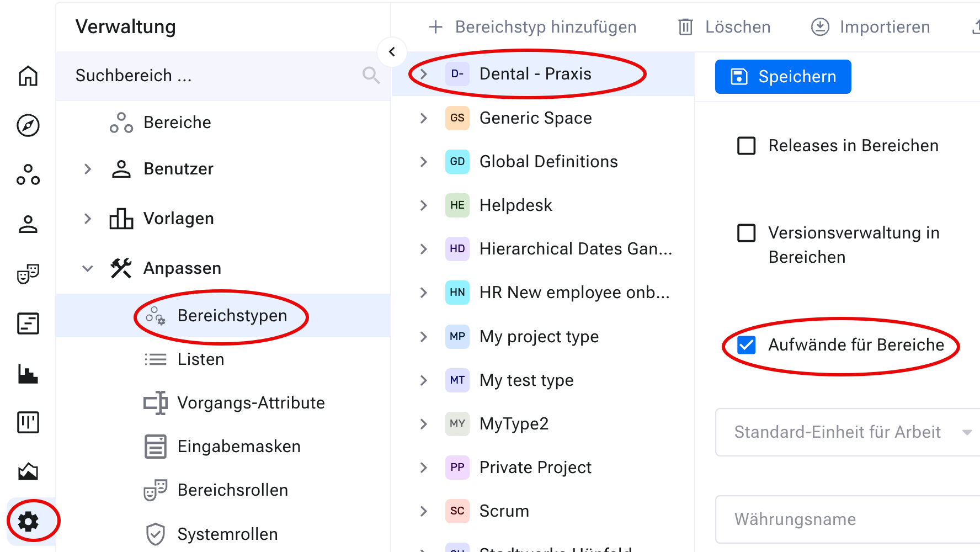Image resolution: width=980 pixels, height=552 pixels.
Task: Open the kanban board sidebar icon
Action: pos(28,423)
